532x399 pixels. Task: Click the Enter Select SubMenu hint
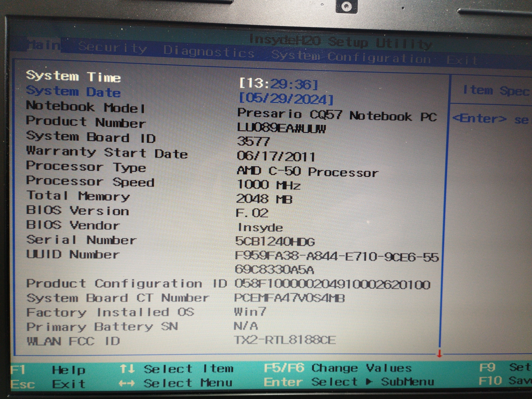[349, 382]
